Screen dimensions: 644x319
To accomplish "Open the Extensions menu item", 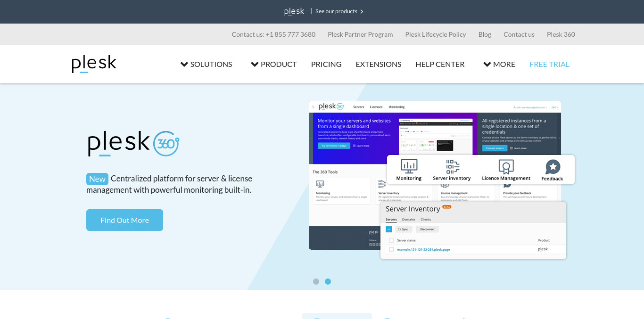I will tap(379, 64).
